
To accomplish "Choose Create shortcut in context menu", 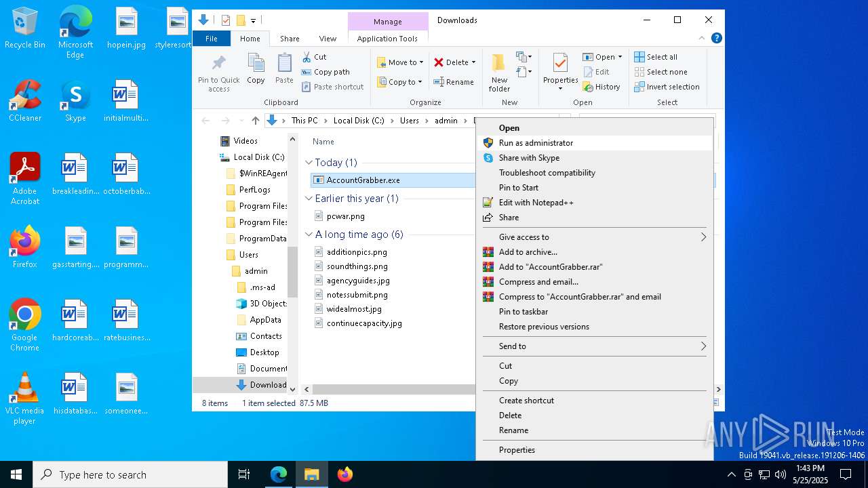I will point(594,401).
